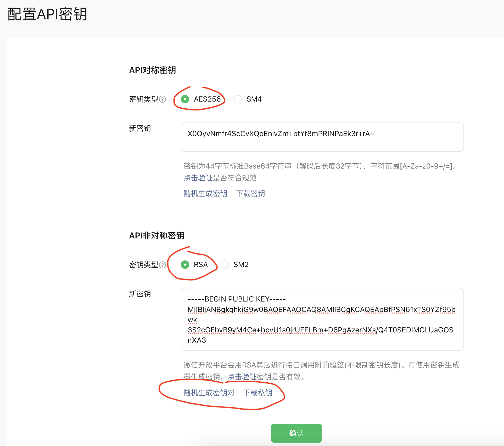This screenshot has width=504, height=446.
Task: Click the API对称密钥 section heading
Action: point(153,70)
